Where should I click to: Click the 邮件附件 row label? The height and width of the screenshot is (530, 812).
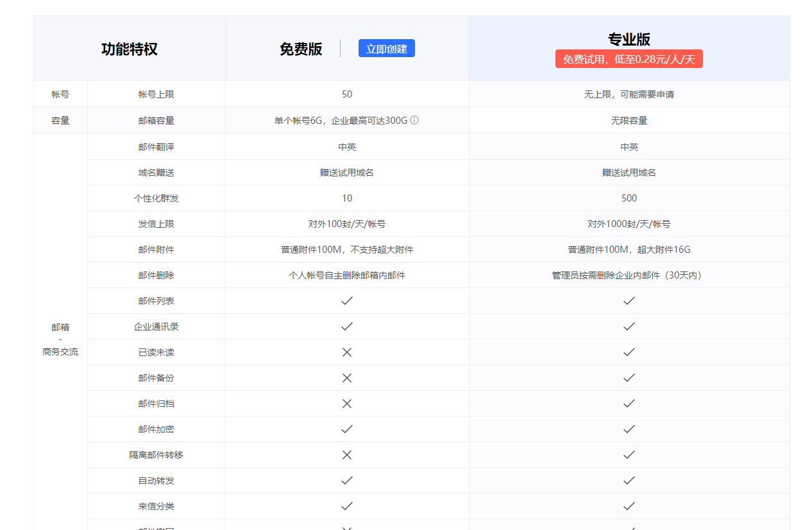click(x=156, y=250)
